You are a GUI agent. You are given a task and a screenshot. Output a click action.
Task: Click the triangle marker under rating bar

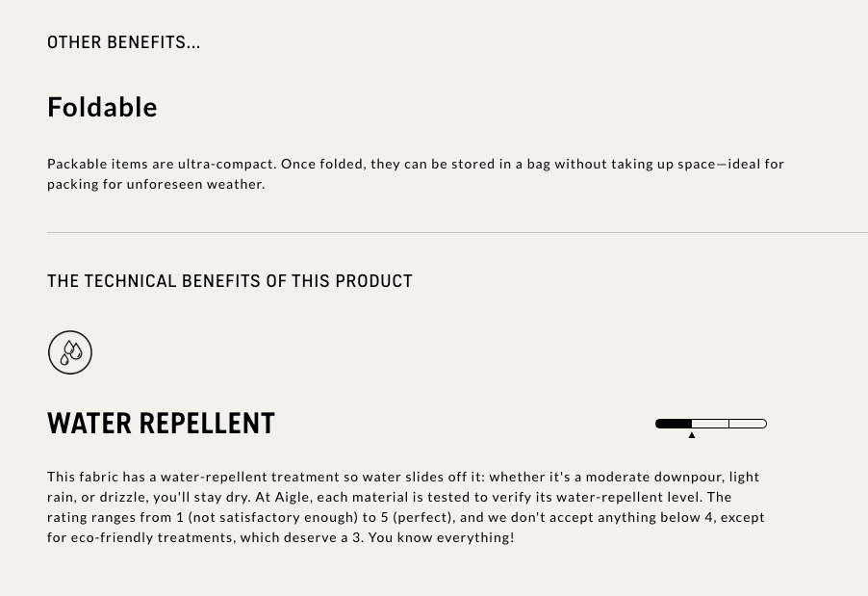pos(691,435)
